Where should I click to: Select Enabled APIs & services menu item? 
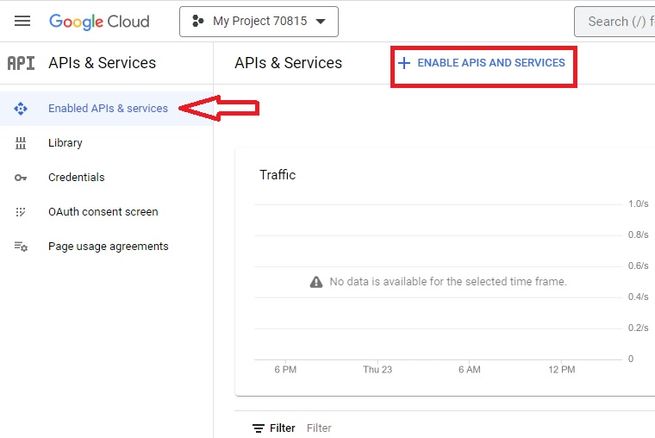pos(108,108)
